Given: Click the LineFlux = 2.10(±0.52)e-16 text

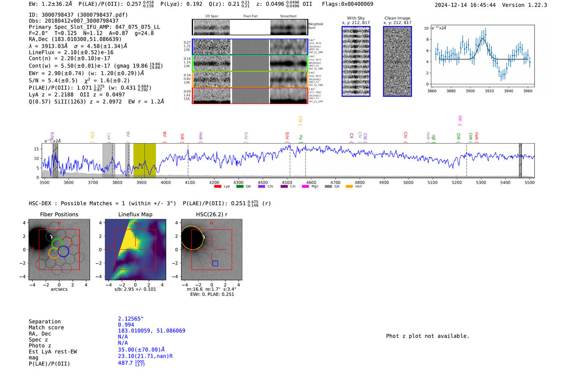Looking at the screenshot, I should point(71,52).
